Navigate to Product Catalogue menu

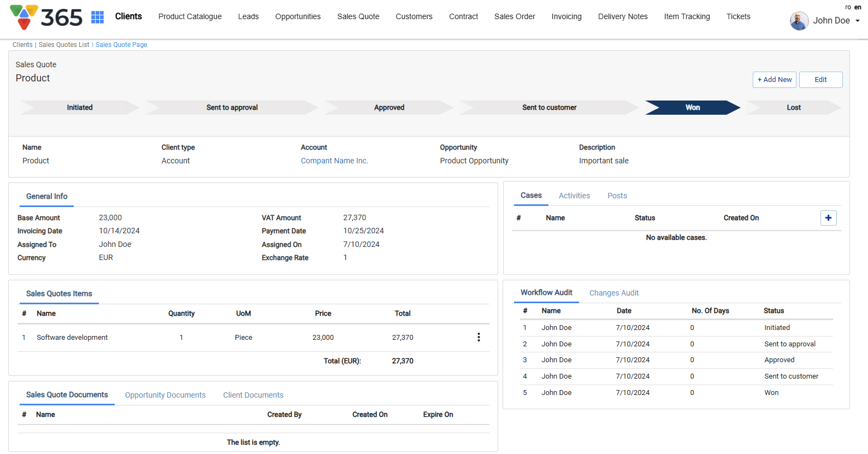coord(190,16)
